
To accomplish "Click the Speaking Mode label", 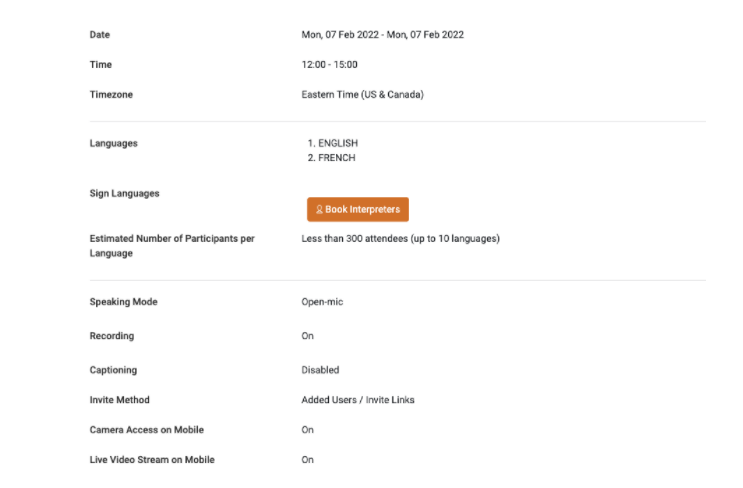I will point(124,302).
